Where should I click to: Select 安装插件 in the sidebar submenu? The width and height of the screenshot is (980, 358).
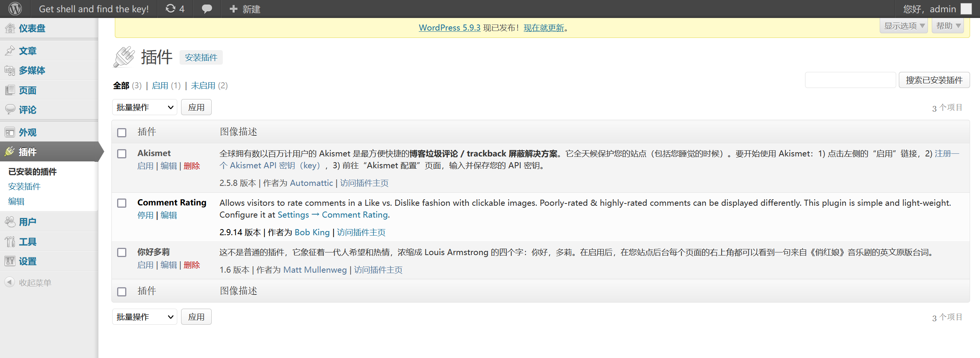point(24,187)
